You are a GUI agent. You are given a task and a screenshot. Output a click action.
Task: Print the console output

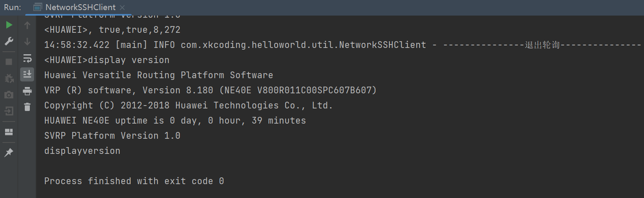(x=27, y=91)
